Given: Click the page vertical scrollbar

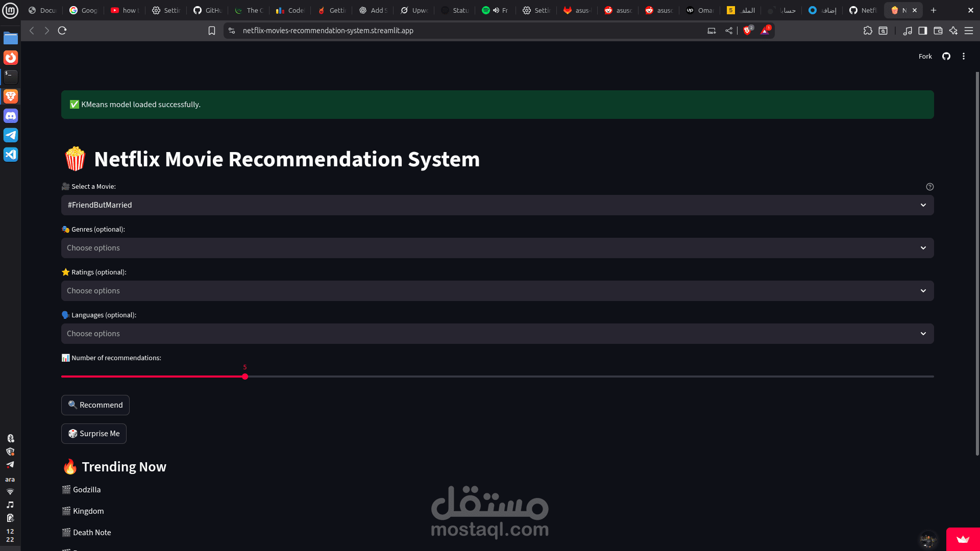Looking at the screenshot, I should [977, 263].
